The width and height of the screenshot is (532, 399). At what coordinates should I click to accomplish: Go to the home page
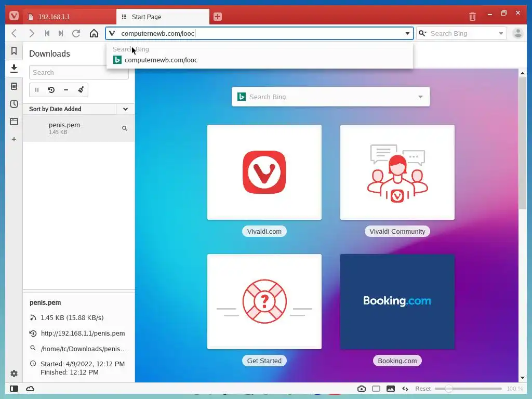(94, 33)
